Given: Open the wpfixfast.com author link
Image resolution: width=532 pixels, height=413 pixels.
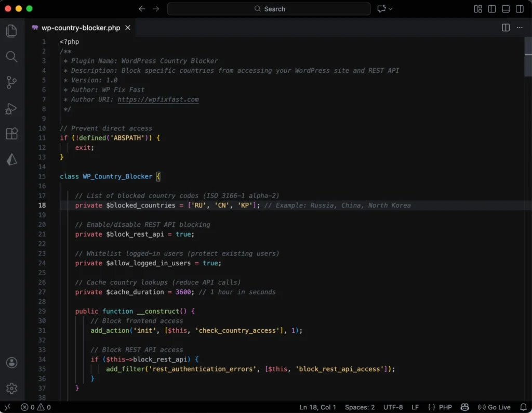Looking at the screenshot, I should [158, 99].
